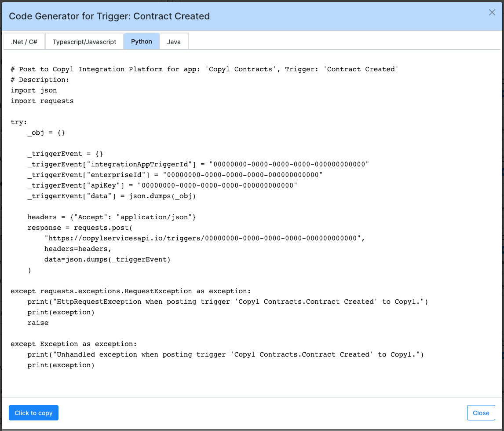The width and height of the screenshot is (504, 431).
Task: Click the 'raise' line
Action: click(38, 323)
